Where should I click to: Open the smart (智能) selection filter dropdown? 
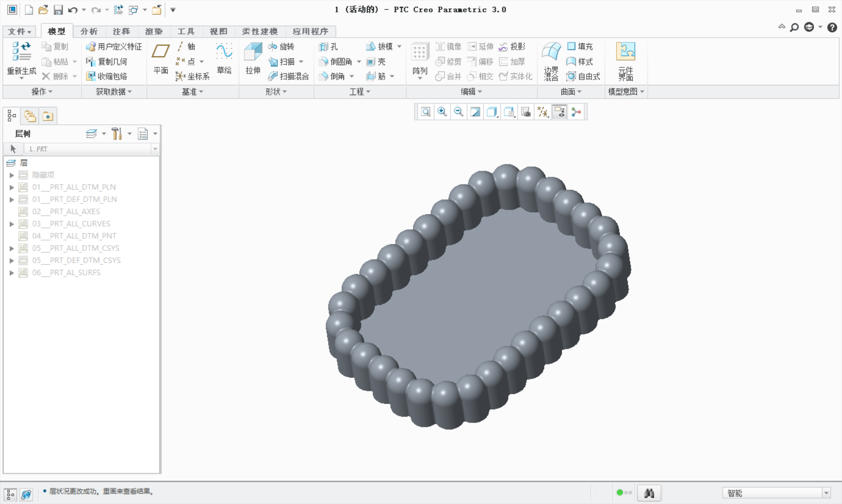pyautogui.click(x=826, y=493)
